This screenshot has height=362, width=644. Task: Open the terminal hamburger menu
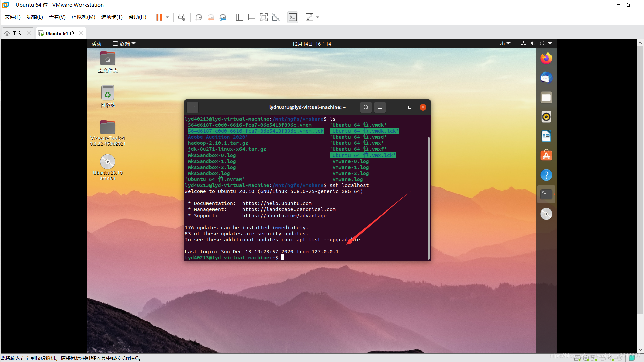pos(380,107)
